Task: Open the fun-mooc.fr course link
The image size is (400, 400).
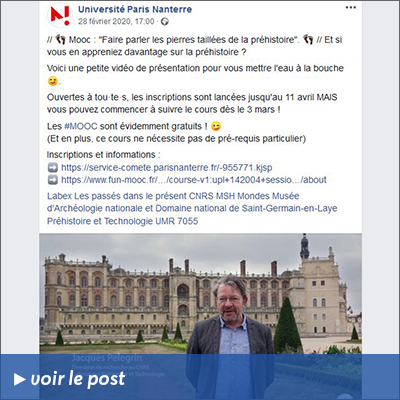Action: pyautogui.click(x=194, y=180)
